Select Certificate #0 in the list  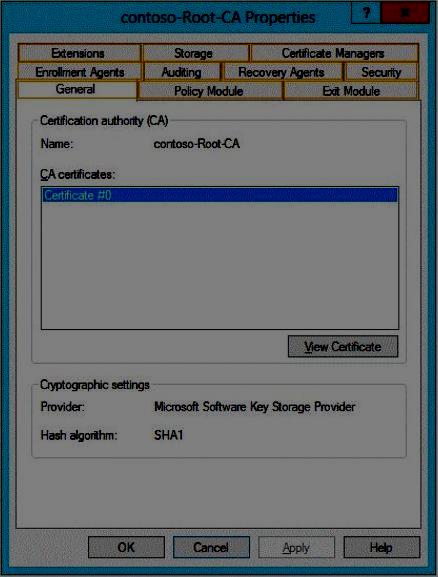[x=220, y=195]
